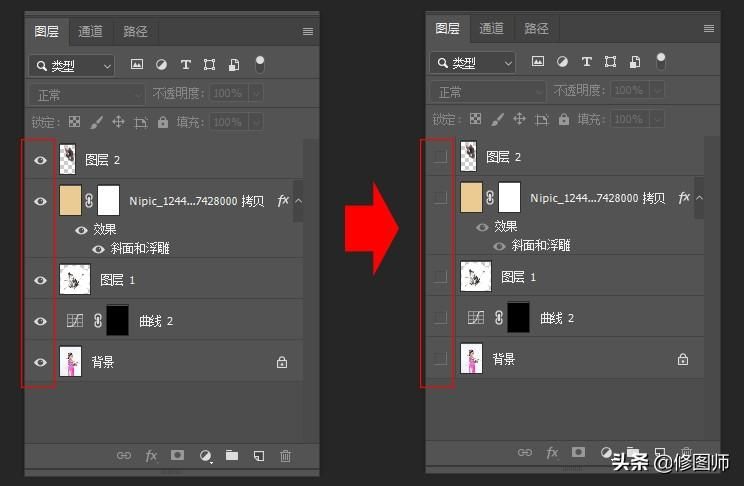The height and width of the screenshot is (486, 744).
Task: Open 类型 filter dropdown in right panel
Action: 473,63
